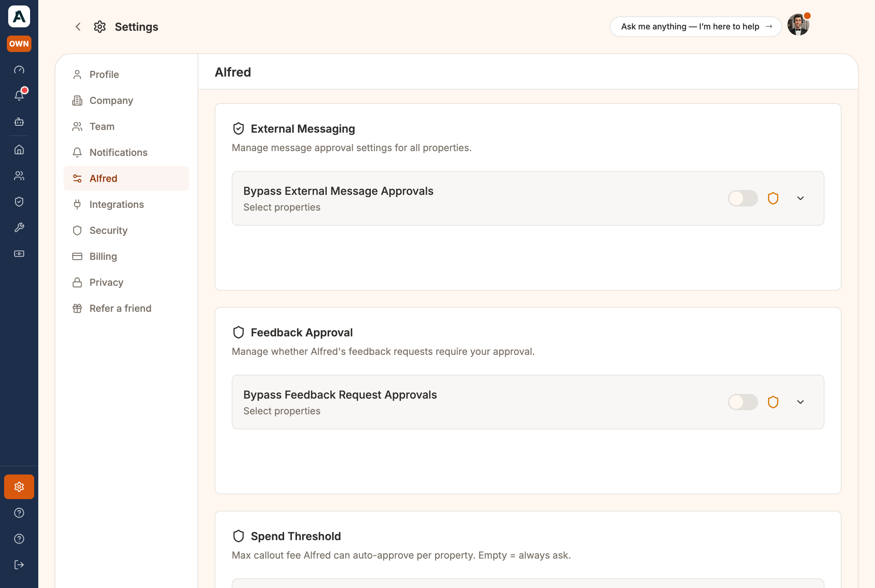Click the Feedback Approval heading text

pos(301,332)
